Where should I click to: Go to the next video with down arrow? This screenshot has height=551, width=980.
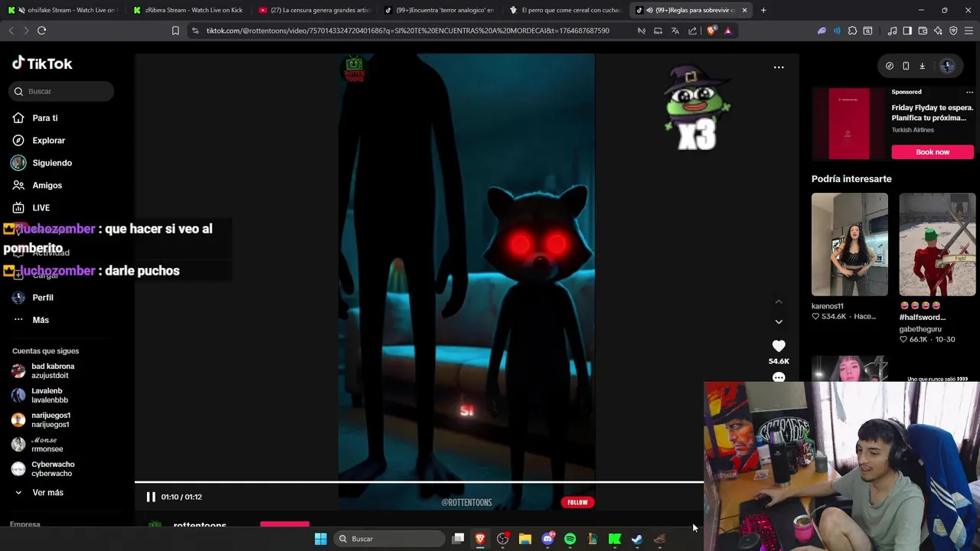coord(779,321)
